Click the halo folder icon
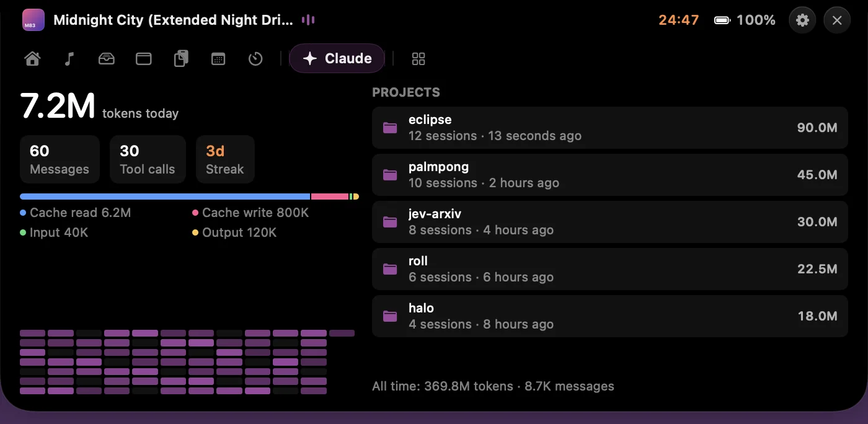868x424 pixels. click(390, 316)
